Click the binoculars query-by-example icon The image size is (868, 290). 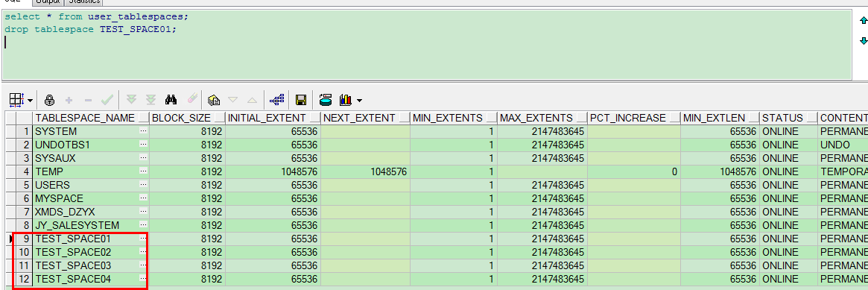171,100
